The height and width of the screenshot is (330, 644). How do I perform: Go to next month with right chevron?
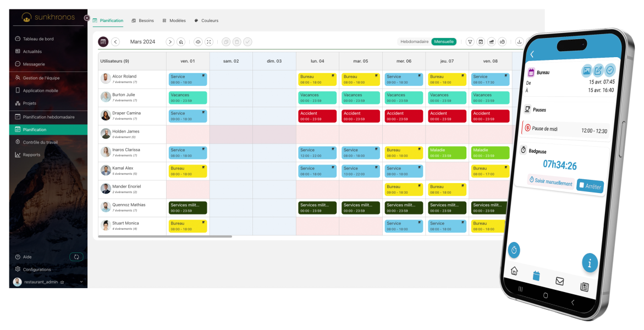click(170, 42)
